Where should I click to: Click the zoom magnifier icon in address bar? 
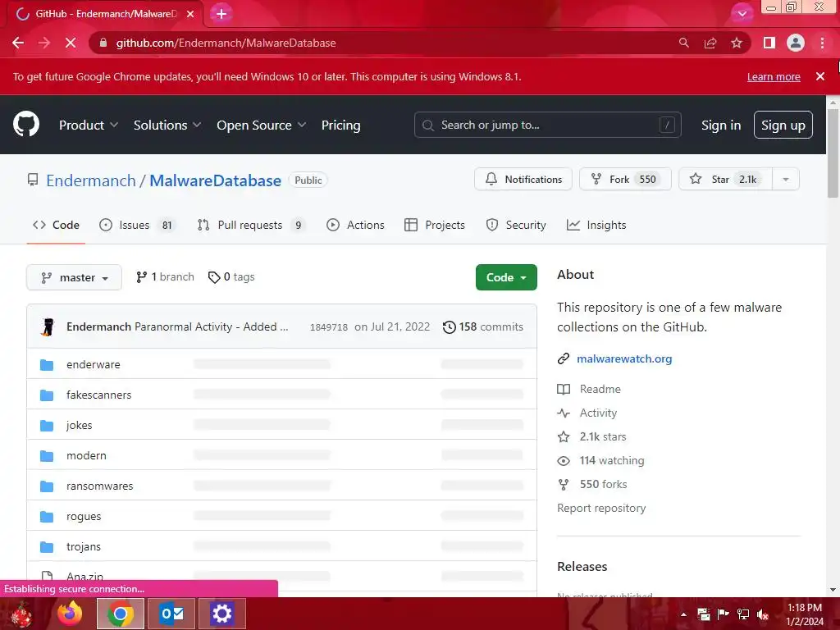click(683, 43)
